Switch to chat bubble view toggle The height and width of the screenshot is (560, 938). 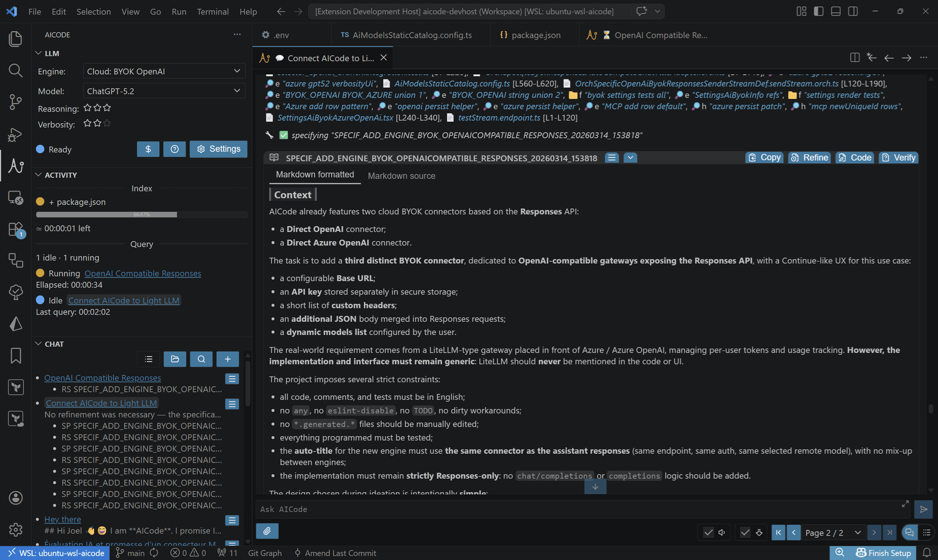click(x=909, y=532)
